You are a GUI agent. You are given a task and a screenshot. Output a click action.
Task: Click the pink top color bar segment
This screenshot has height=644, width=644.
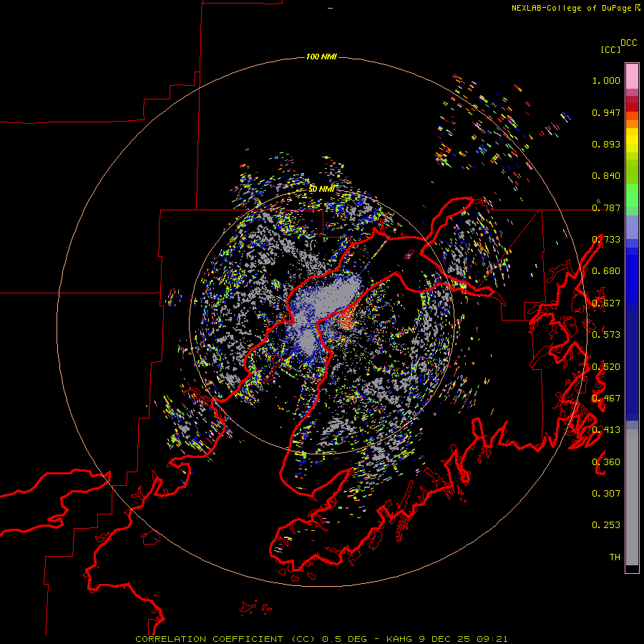[x=632, y=76]
